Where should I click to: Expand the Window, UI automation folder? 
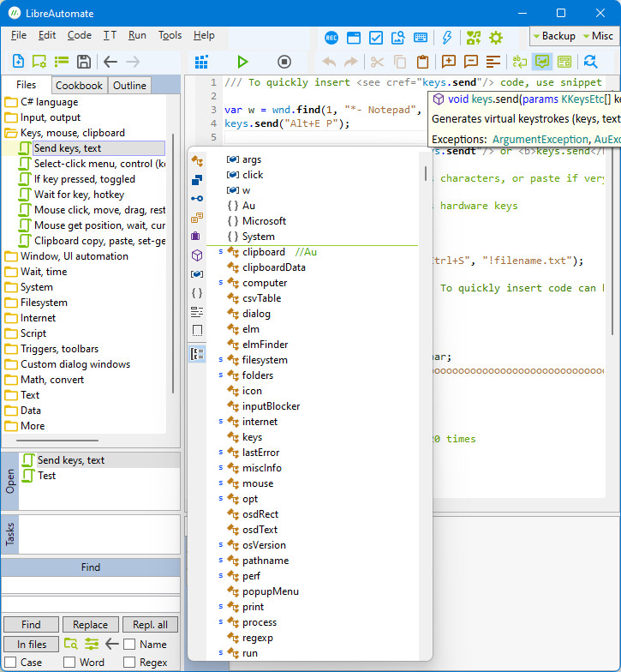coord(74,256)
